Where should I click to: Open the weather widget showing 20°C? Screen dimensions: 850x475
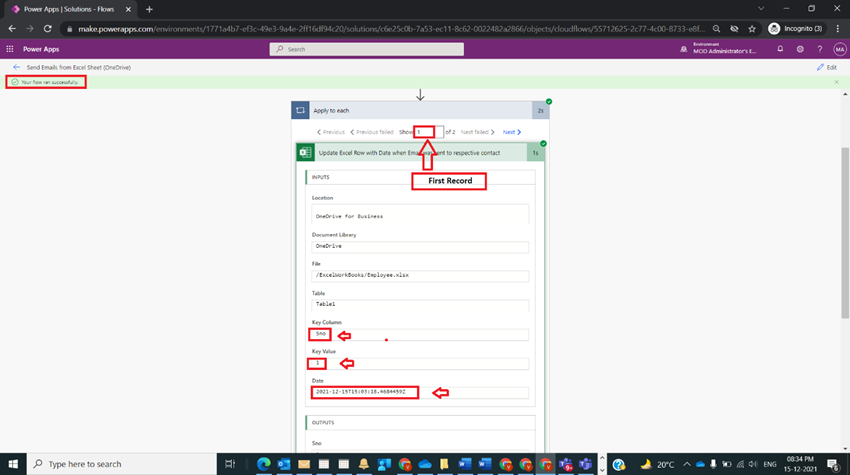[x=657, y=464]
